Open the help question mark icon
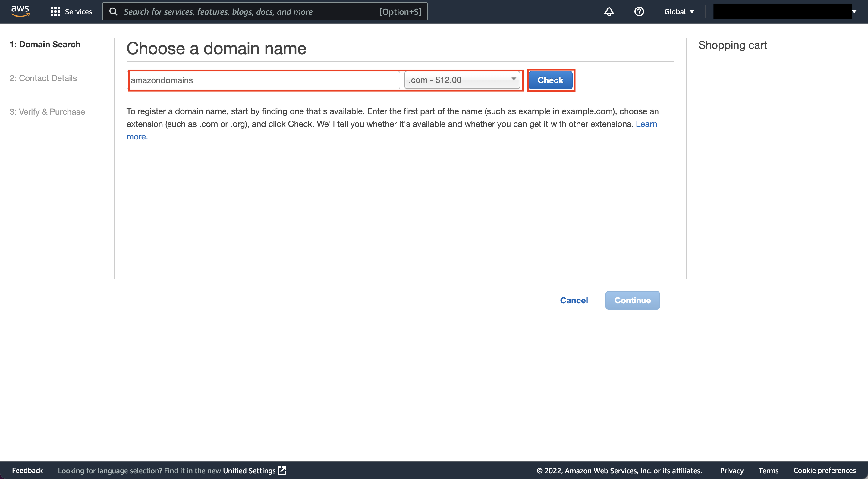868x479 pixels. coord(639,12)
